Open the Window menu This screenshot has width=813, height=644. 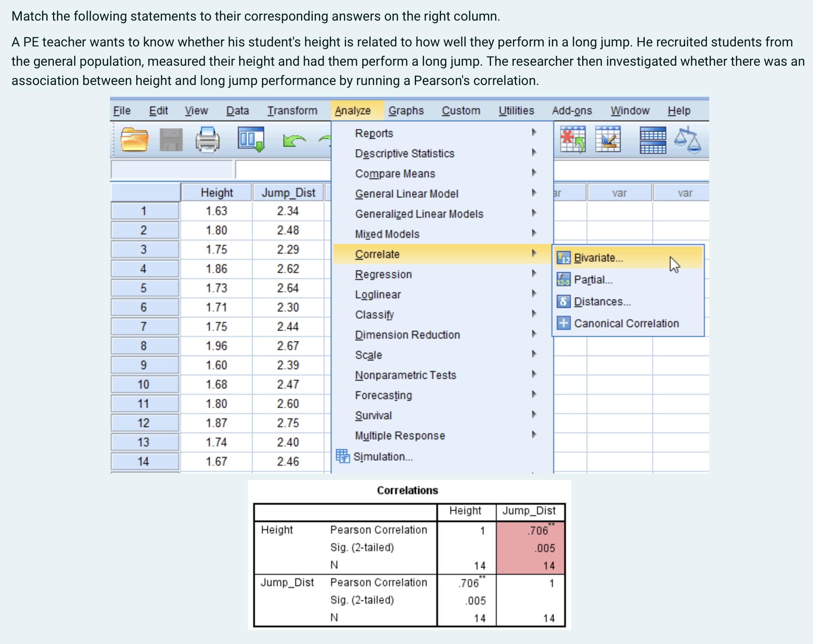630,110
